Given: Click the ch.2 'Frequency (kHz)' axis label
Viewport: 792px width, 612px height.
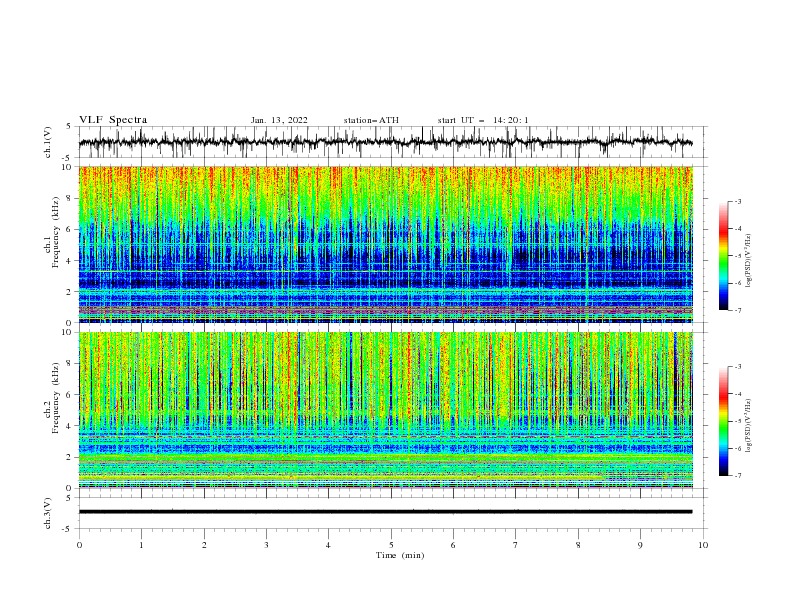Looking at the screenshot, I should tap(56, 398).
